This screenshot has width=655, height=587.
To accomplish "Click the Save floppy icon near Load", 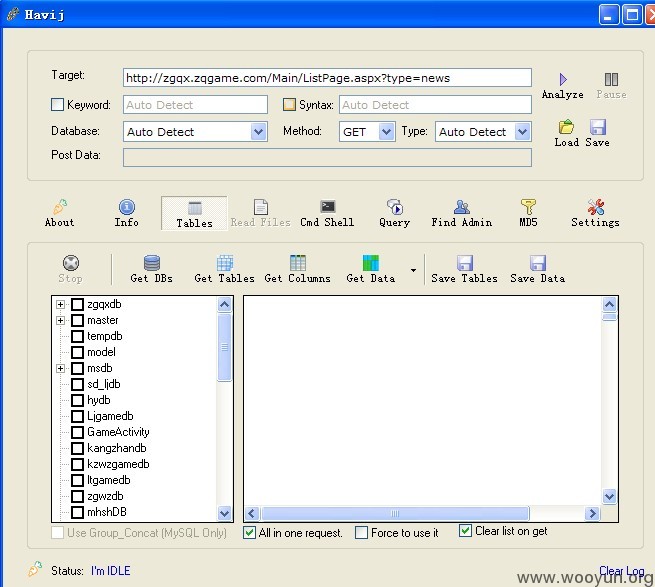I will tap(598, 127).
